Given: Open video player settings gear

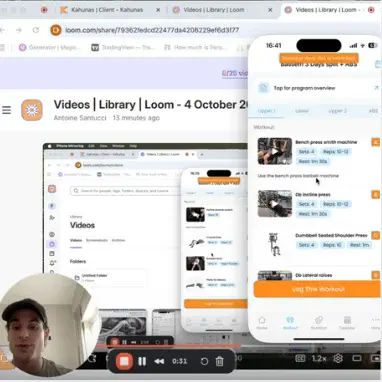Looking at the screenshot, I should click(338, 359).
